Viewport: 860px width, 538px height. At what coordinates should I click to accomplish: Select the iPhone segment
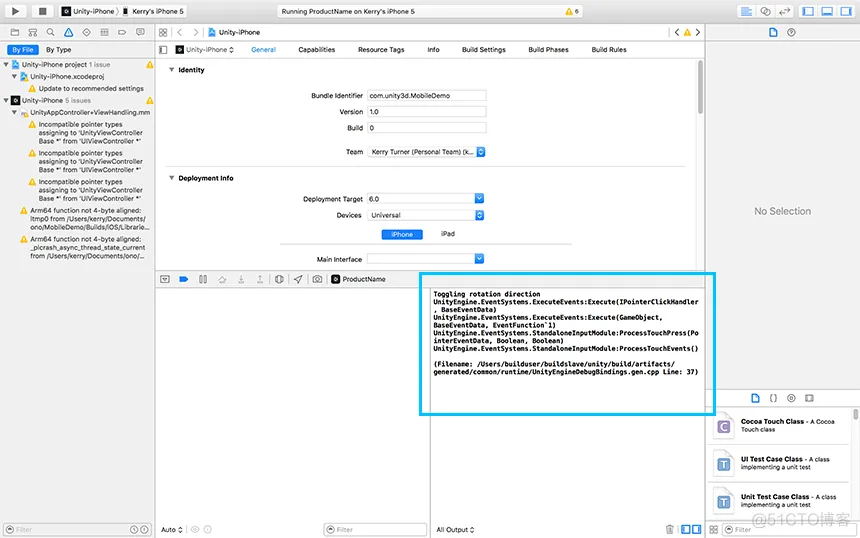(x=402, y=234)
